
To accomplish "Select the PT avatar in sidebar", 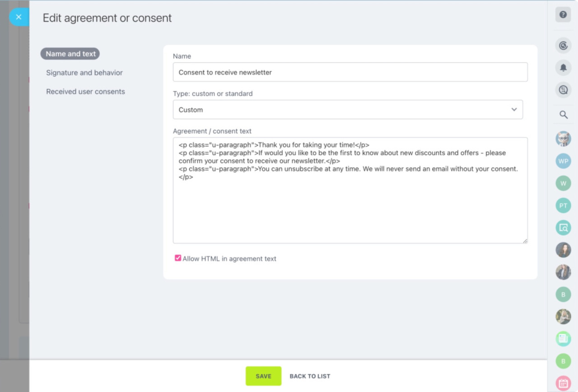I will point(563,205).
